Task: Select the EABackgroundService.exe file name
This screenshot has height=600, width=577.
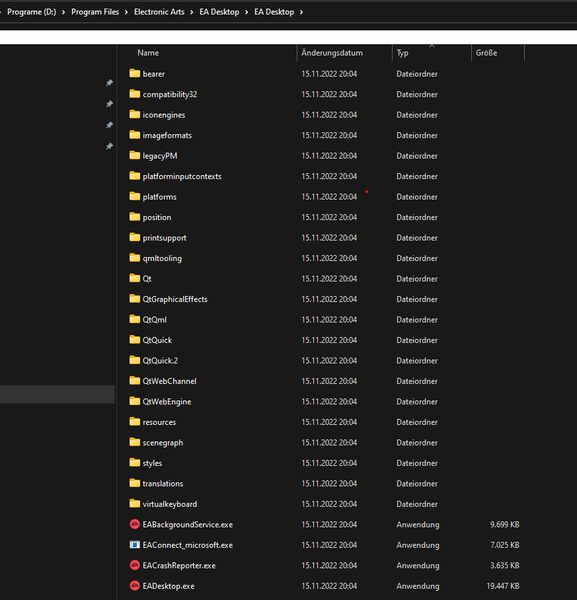Action: pyautogui.click(x=187, y=525)
